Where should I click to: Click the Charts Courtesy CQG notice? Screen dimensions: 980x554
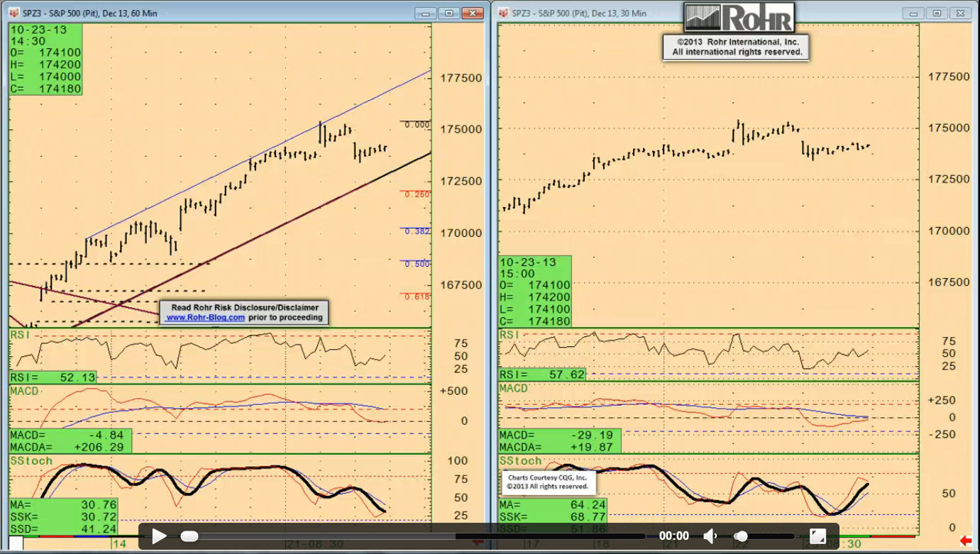coord(549,482)
